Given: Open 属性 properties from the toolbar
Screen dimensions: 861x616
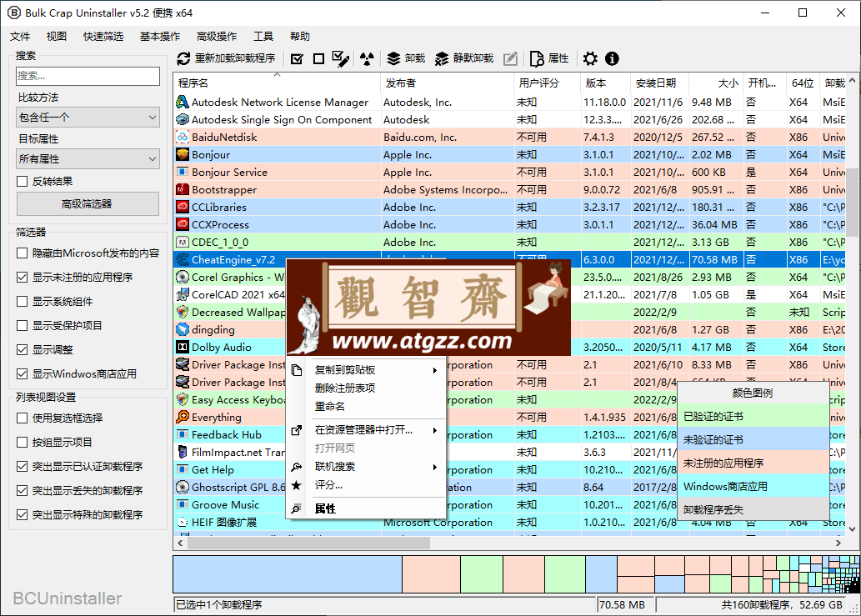Looking at the screenshot, I should tap(549, 58).
